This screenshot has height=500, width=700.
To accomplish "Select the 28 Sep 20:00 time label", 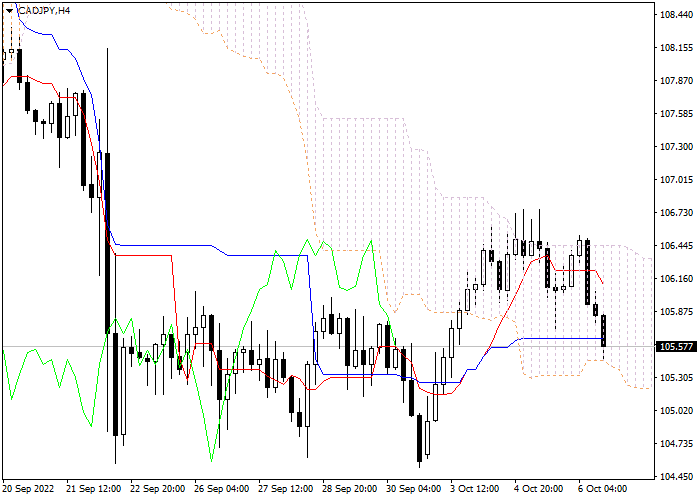I will click(x=349, y=489).
